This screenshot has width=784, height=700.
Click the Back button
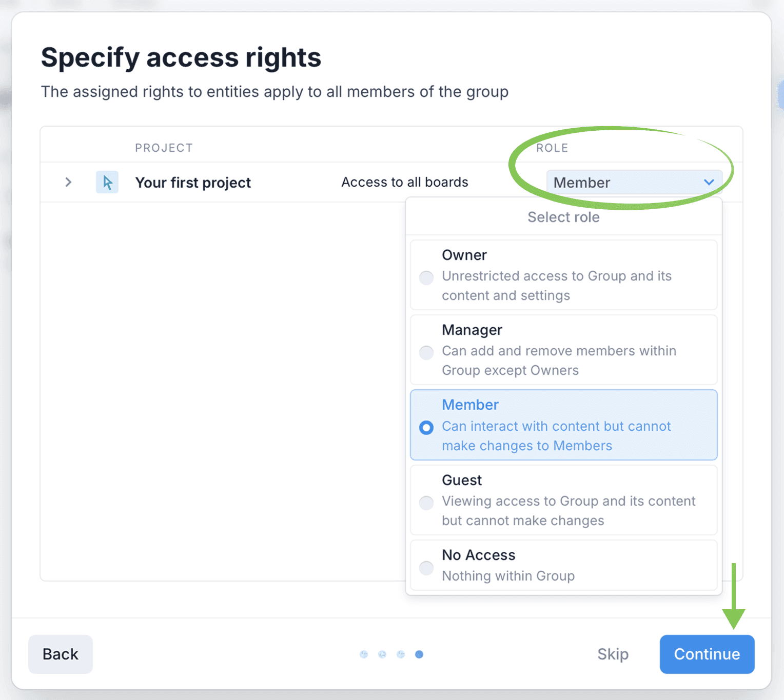[x=61, y=654]
